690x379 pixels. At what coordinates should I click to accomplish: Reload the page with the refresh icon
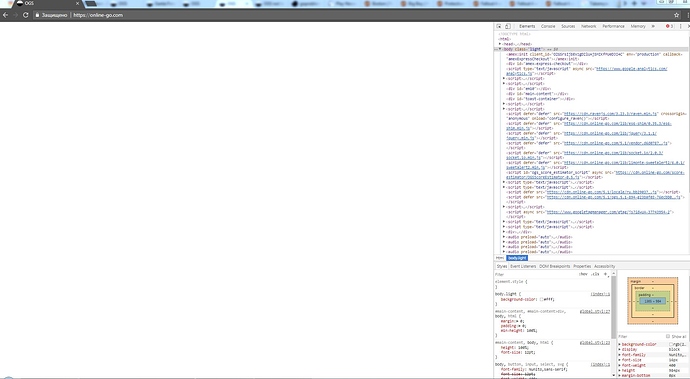pyautogui.click(x=26, y=15)
